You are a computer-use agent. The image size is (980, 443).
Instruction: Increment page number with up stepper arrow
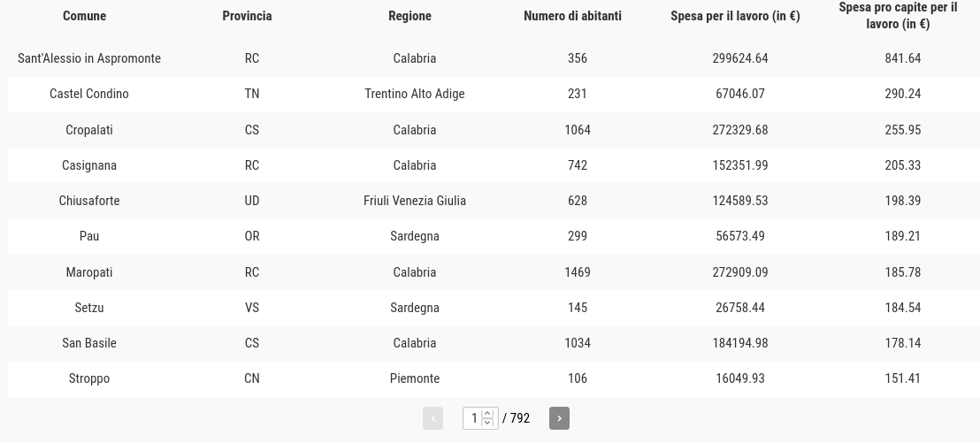[487, 414]
